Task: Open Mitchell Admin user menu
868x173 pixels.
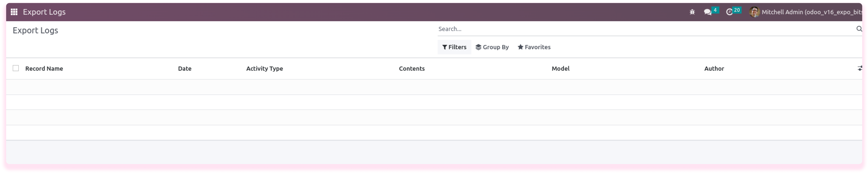Action: [x=806, y=12]
